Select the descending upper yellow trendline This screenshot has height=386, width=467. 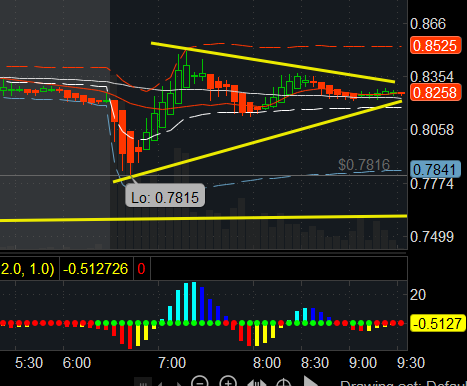[273, 62]
